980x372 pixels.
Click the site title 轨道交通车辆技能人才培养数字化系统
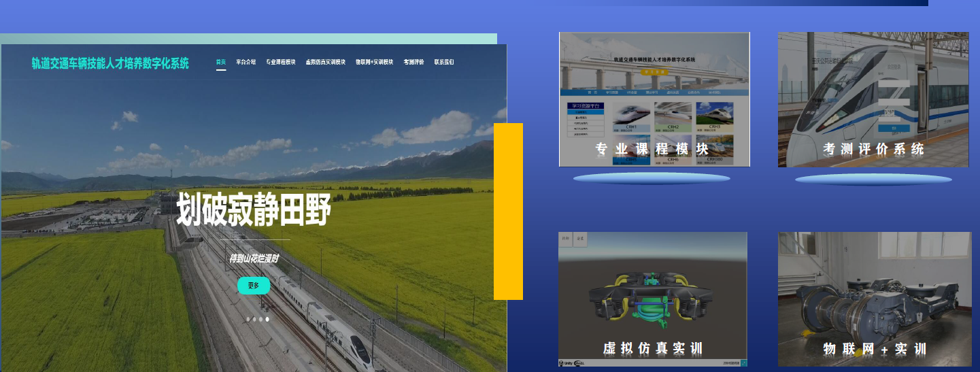(110, 63)
